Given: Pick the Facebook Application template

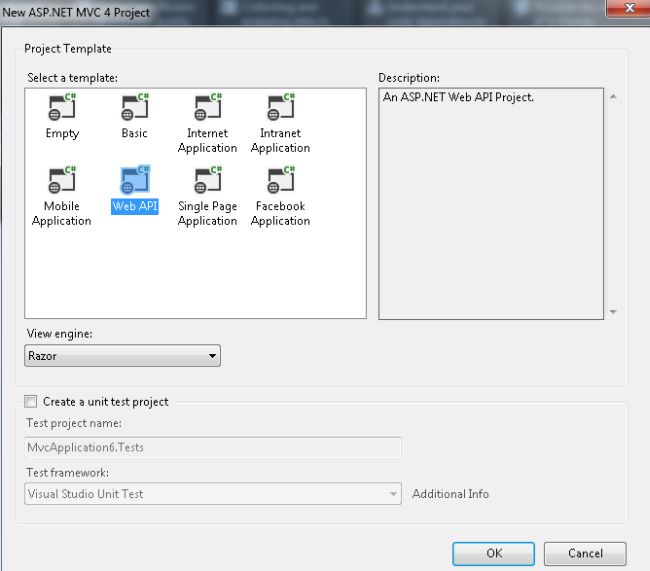Looking at the screenshot, I should (281, 197).
